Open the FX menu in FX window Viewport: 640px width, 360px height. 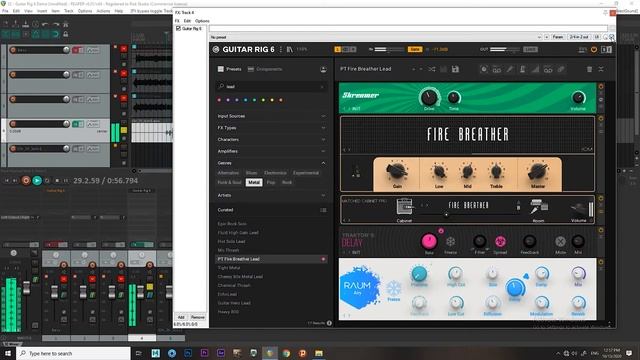point(177,21)
